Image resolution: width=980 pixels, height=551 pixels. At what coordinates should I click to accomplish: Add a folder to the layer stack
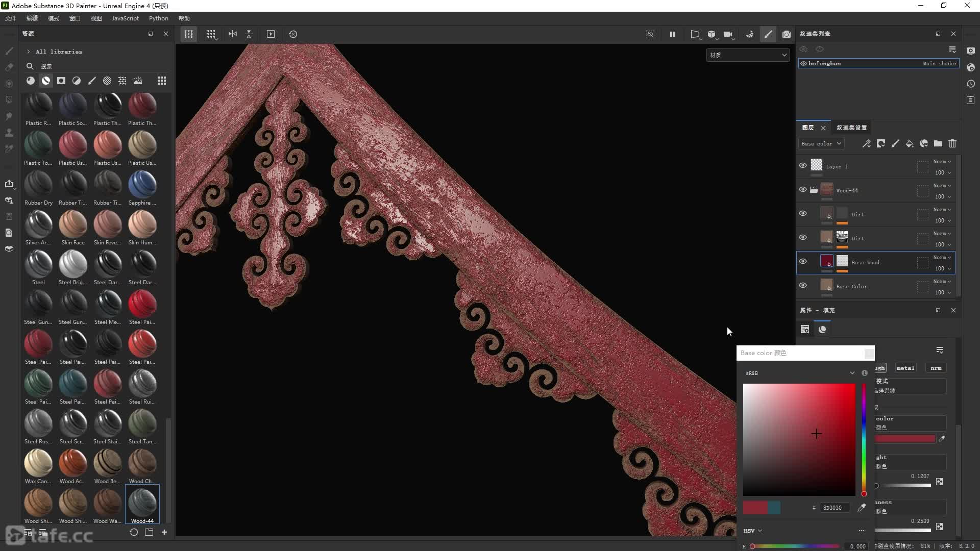click(938, 144)
